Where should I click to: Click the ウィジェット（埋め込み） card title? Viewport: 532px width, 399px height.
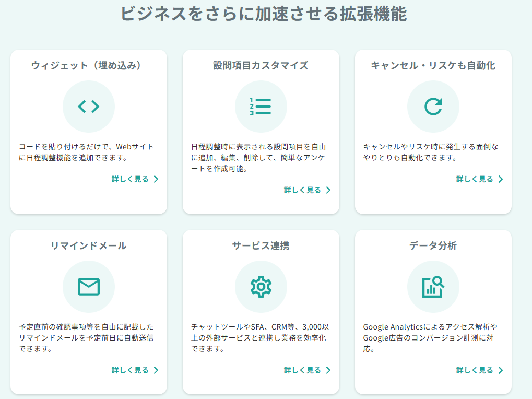point(88,65)
